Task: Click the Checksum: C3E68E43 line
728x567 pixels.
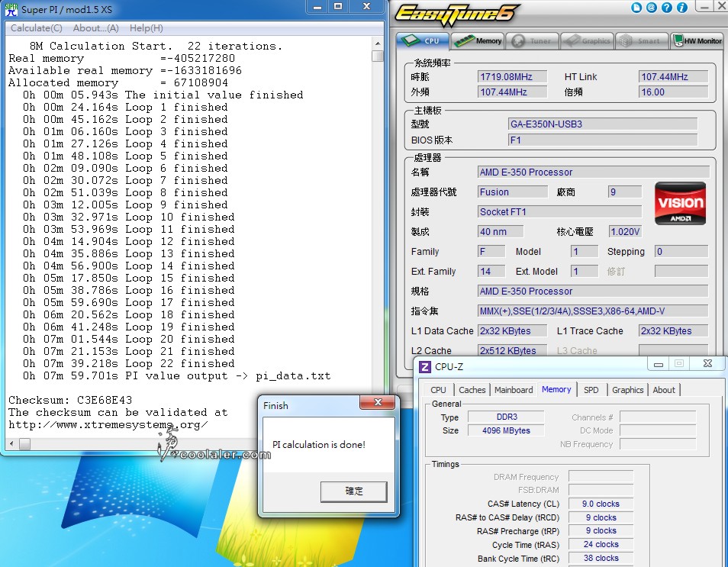Action: point(70,401)
